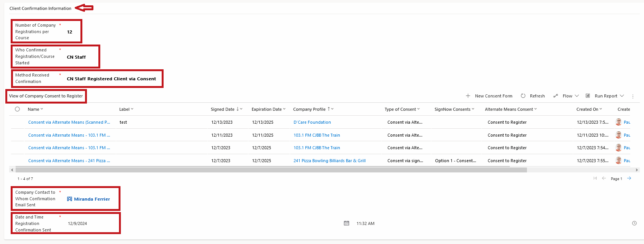This screenshot has height=244, width=644.
Task: Click the Refresh icon in subgrid toolbar
Action: coord(523,96)
